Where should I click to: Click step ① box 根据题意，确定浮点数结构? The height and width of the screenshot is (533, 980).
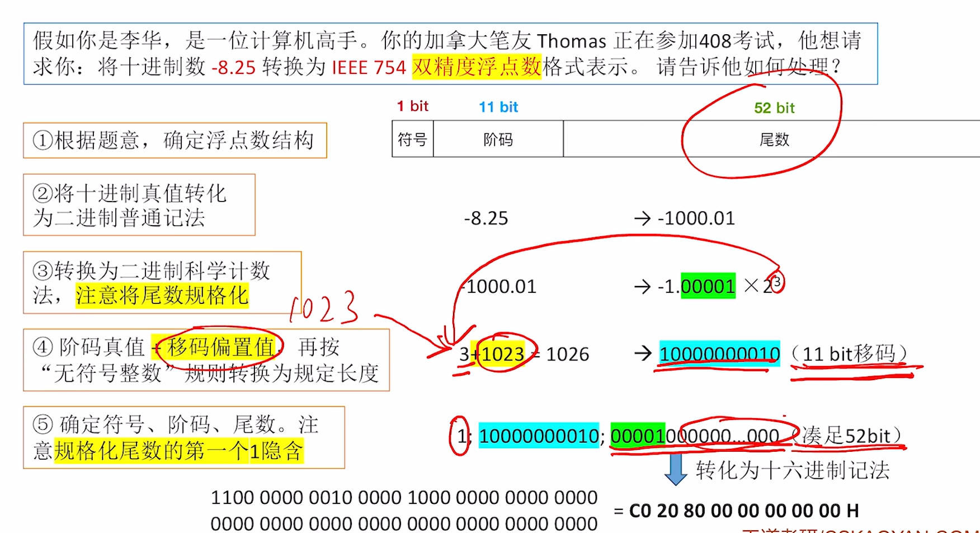coord(175,140)
